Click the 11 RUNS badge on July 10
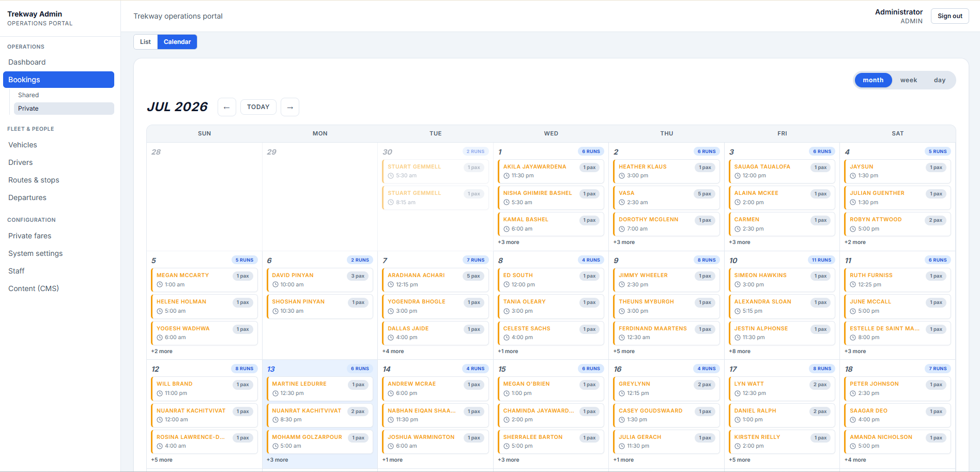Image resolution: width=980 pixels, height=472 pixels. coord(821,260)
